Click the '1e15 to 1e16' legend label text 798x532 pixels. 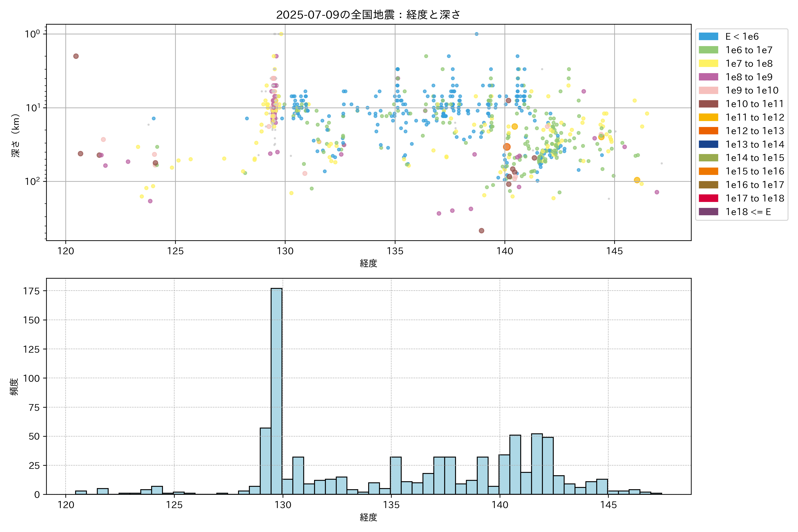(x=755, y=171)
